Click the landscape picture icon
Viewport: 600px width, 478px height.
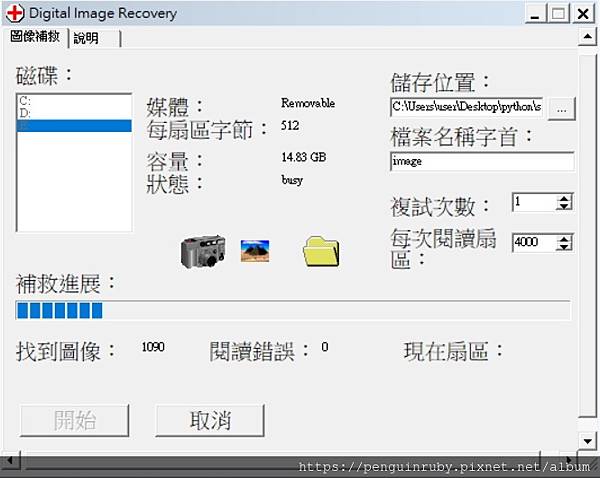(x=255, y=251)
